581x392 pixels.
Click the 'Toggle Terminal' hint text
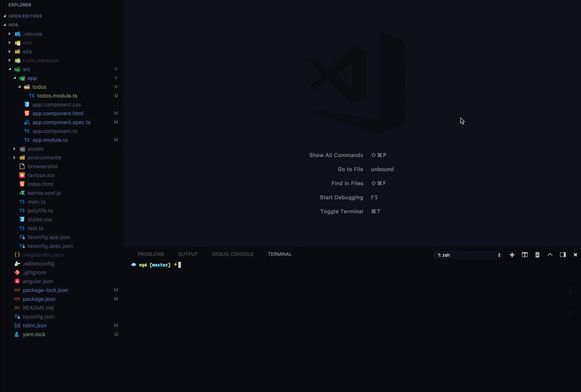point(342,211)
